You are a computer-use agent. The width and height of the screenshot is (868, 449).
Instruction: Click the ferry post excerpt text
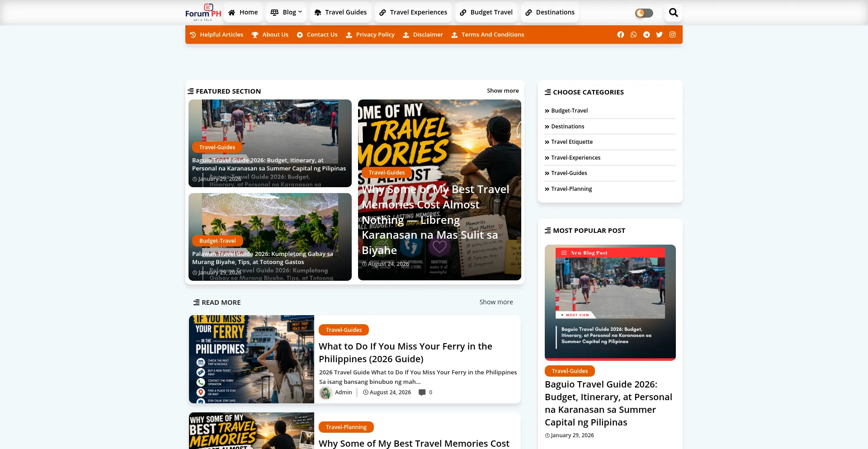click(418, 377)
